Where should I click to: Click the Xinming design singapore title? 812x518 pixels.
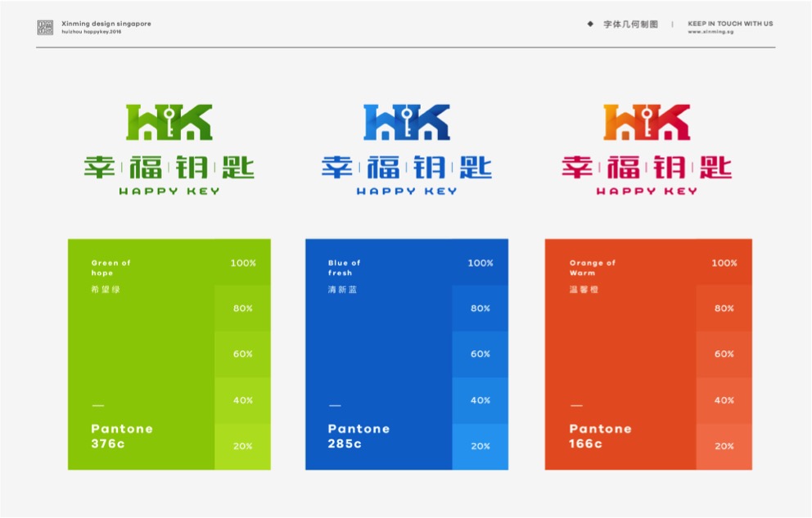[106, 24]
